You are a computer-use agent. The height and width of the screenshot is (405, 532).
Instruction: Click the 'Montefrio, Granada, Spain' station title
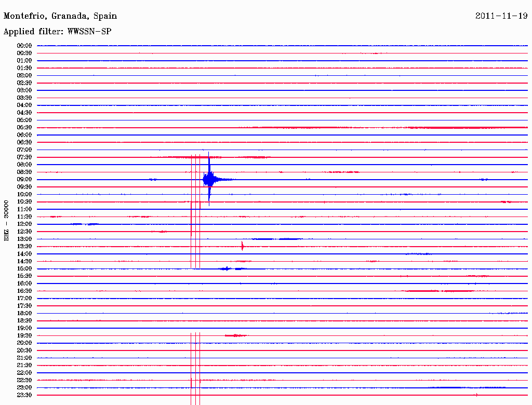(60, 16)
